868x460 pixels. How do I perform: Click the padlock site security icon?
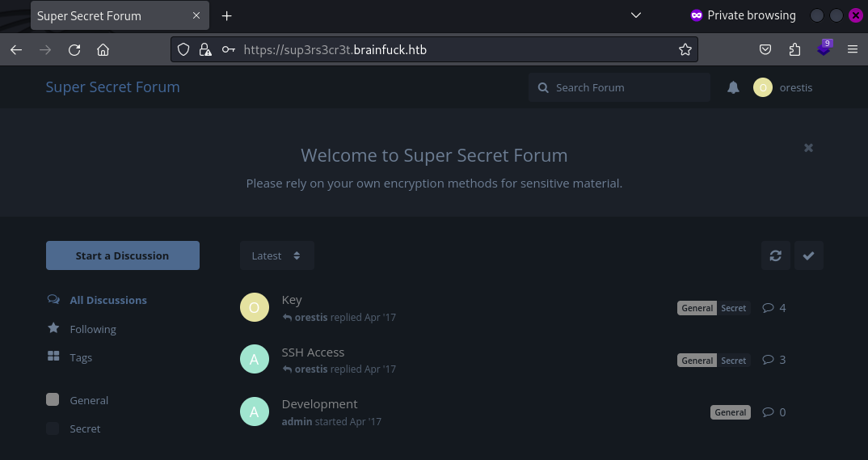click(204, 50)
